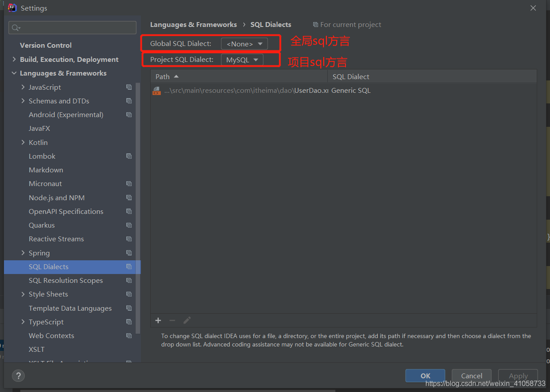Collapse the Languages & Frameworks section
The height and width of the screenshot is (392, 550).
point(14,73)
